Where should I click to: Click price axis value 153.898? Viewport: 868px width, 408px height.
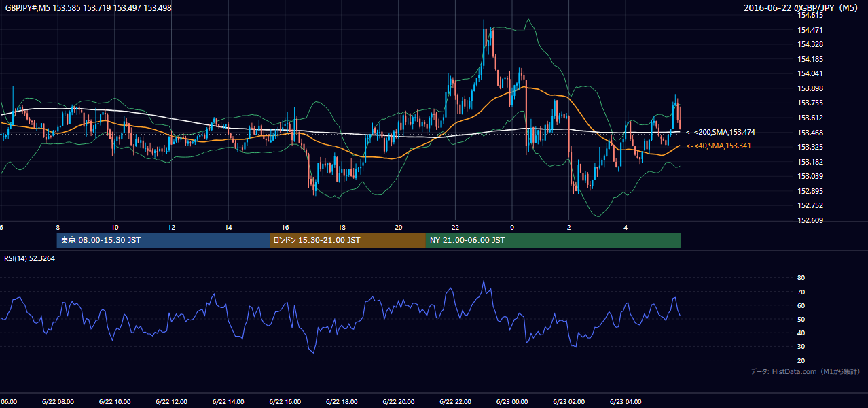tap(811, 88)
